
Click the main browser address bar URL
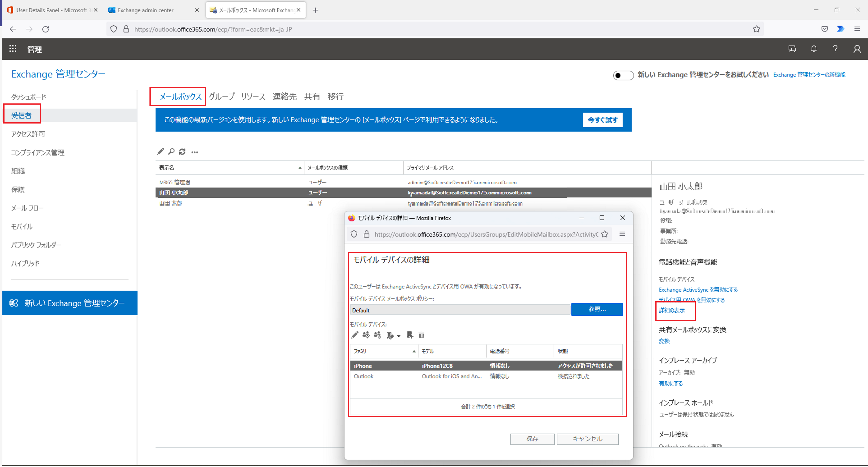[x=213, y=29]
